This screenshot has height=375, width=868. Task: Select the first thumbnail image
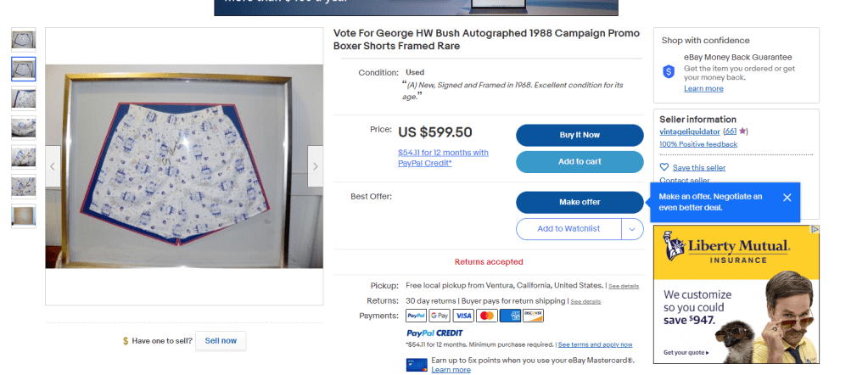point(24,39)
